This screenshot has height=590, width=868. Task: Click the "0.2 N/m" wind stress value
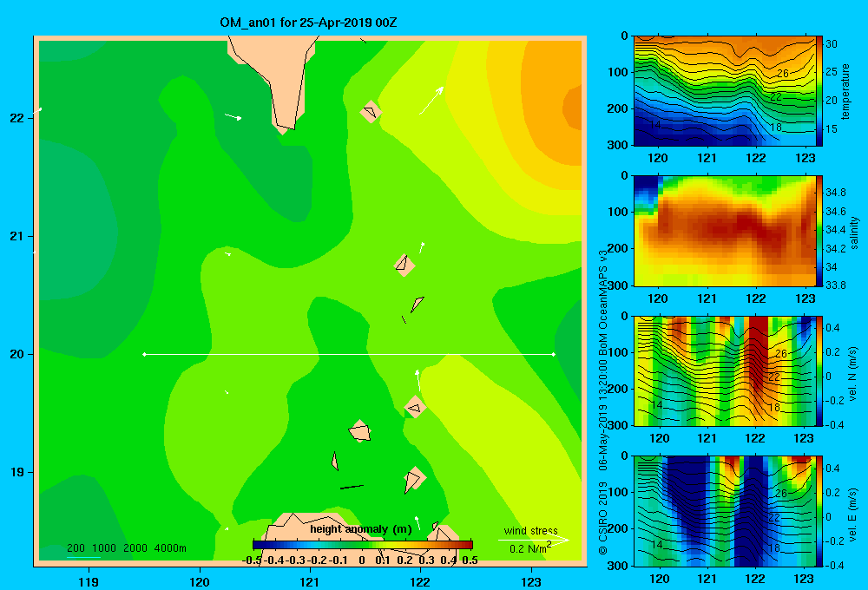(x=529, y=548)
